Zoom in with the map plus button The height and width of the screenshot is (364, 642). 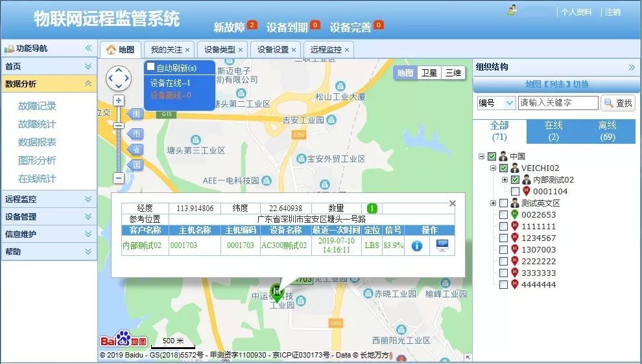coord(119,100)
